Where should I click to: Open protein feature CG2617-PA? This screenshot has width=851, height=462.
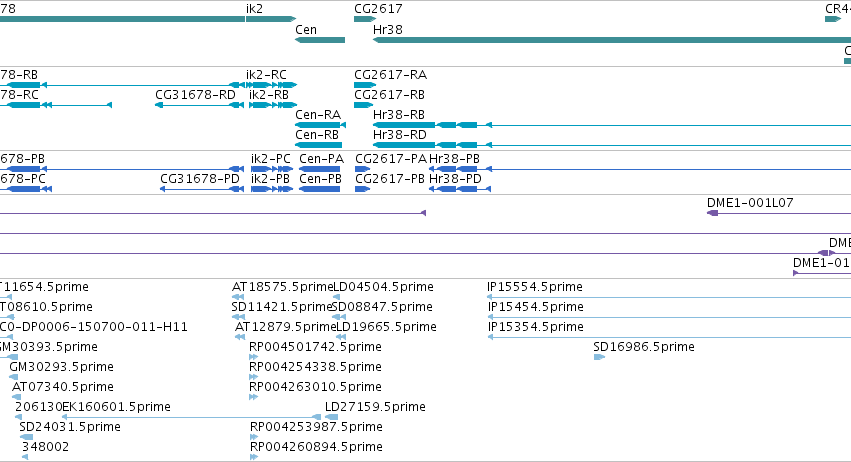(x=391, y=159)
